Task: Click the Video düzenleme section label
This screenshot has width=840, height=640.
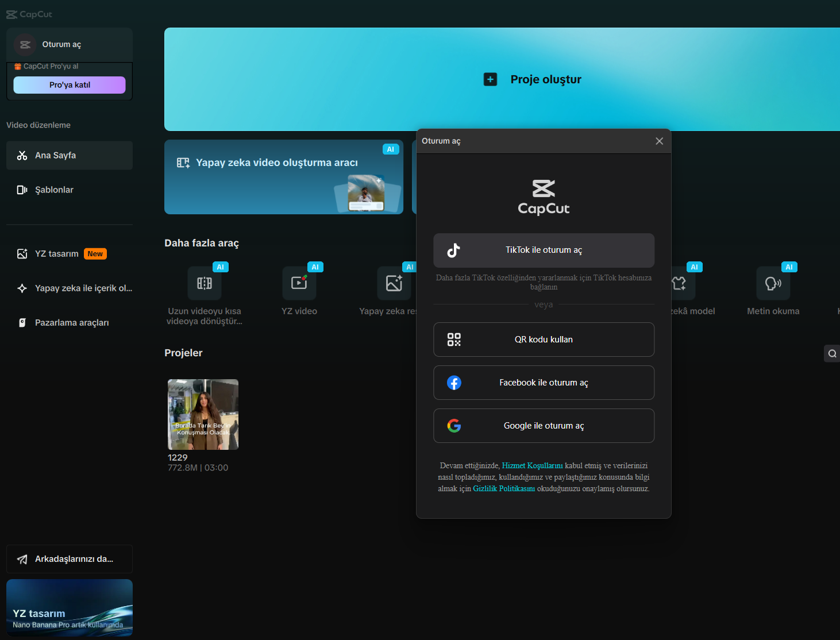Action: click(x=38, y=125)
